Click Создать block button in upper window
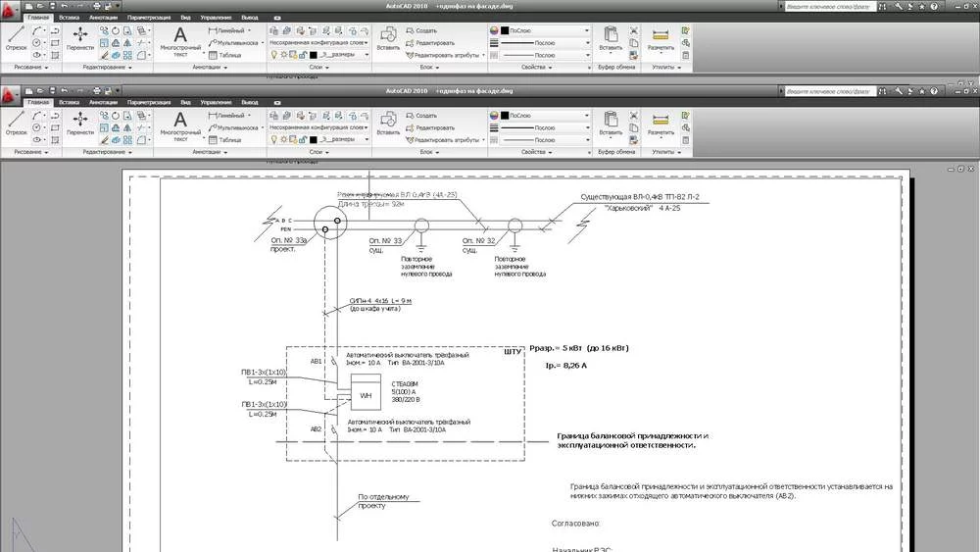This screenshot has width=980, height=552. click(x=421, y=30)
